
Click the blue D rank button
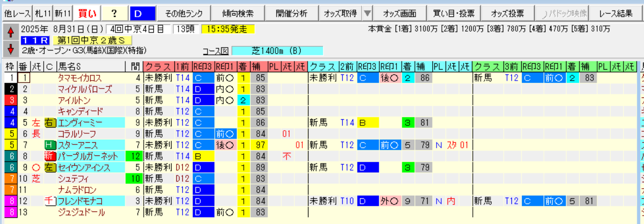tap(142, 13)
